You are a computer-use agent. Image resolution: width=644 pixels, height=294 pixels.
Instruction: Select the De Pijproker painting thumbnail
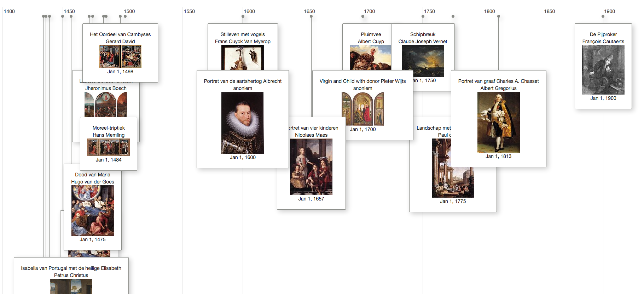603,70
